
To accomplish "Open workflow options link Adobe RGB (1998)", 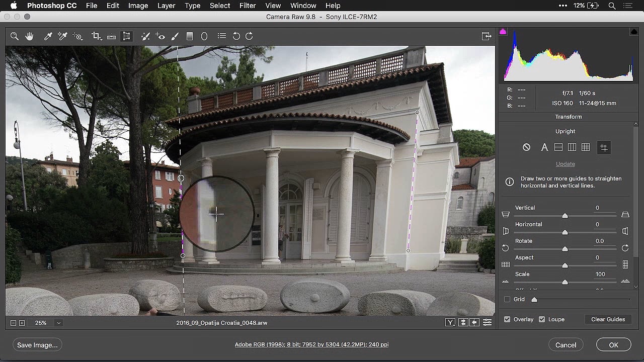I will tap(311, 344).
